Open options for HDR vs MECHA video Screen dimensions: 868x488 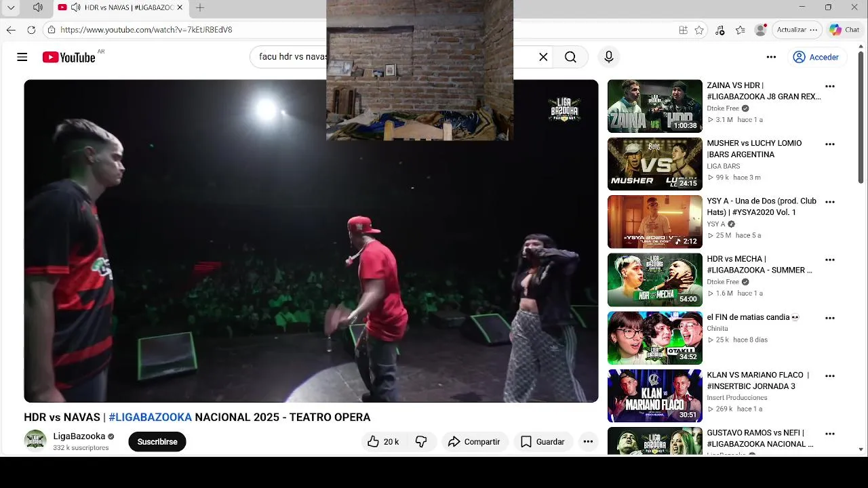[x=829, y=260]
